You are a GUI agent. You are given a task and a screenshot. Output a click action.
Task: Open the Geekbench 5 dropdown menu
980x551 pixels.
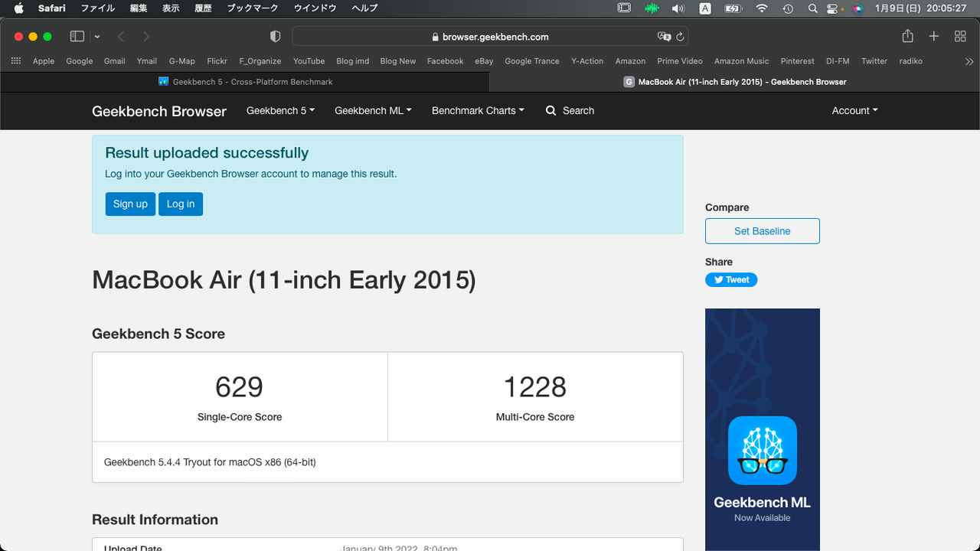[x=280, y=110]
